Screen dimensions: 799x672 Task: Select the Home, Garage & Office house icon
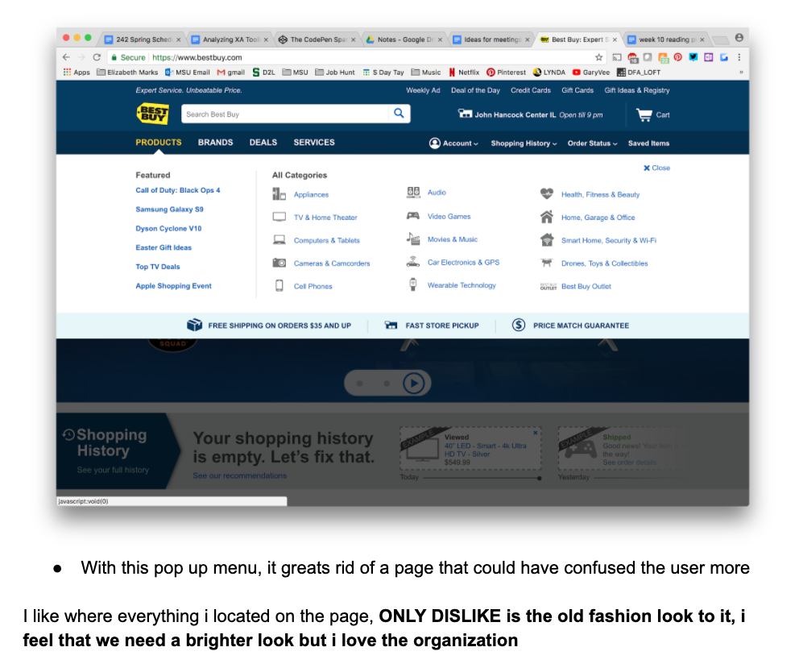point(547,217)
